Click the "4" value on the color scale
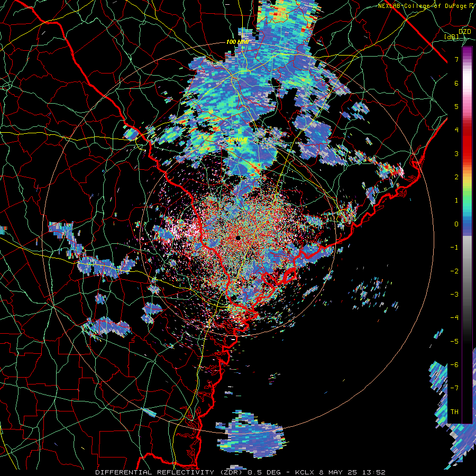This screenshot has width=476, height=476. point(456,130)
